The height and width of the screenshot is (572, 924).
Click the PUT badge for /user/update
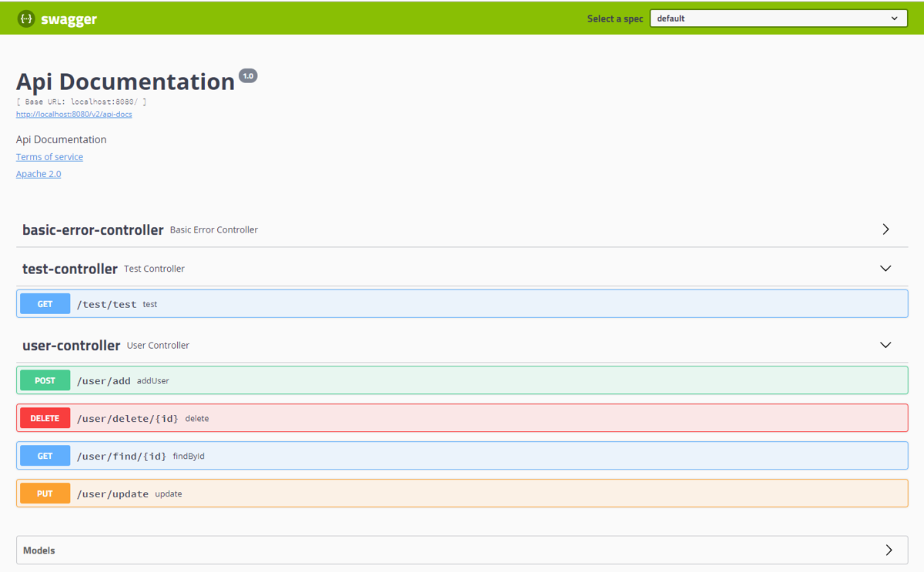click(45, 493)
